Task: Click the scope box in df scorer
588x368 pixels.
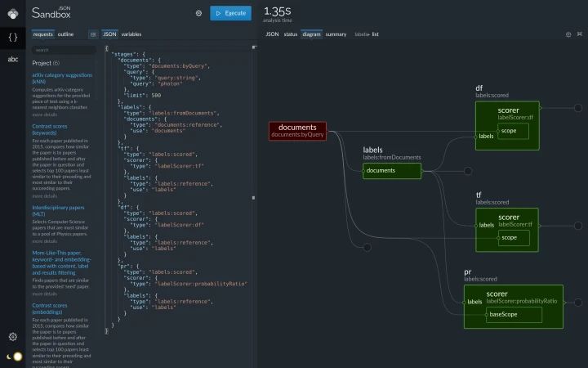Action: (514, 131)
